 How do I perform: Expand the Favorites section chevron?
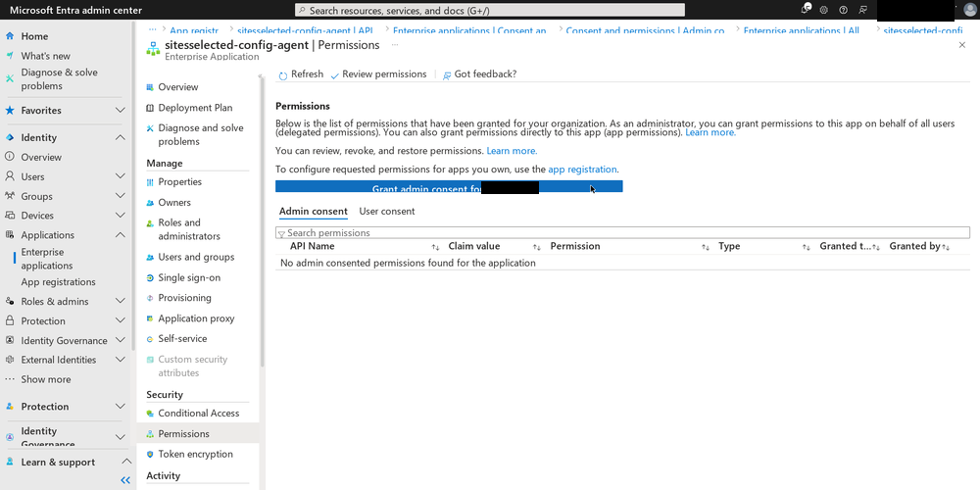pos(121,110)
